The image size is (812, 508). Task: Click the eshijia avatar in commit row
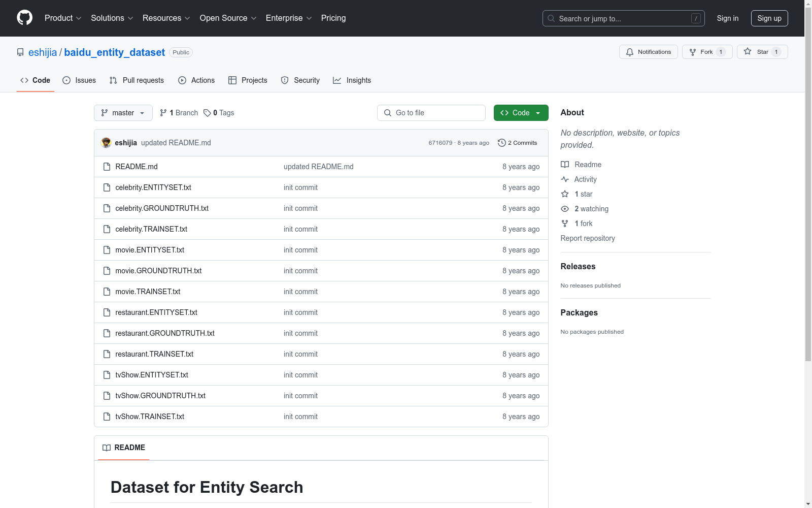pos(106,143)
